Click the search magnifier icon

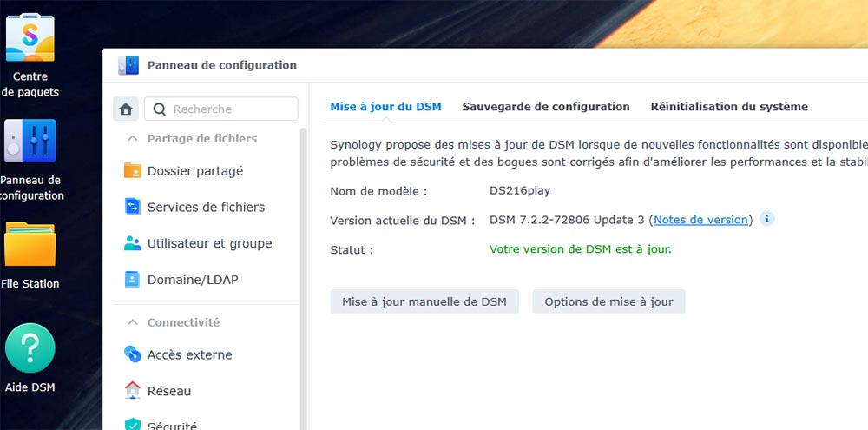(160, 109)
